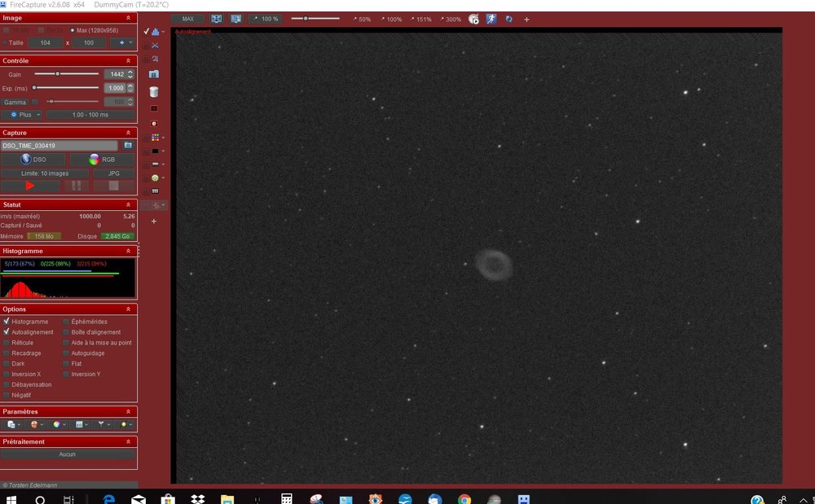This screenshot has width=815, height=504.
Task: Enable the Éphémérides checkbox
Action: coord(66,322)
